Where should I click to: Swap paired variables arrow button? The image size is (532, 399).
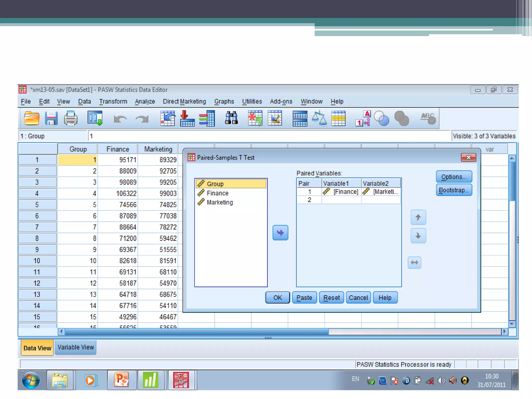pos(415,263)
